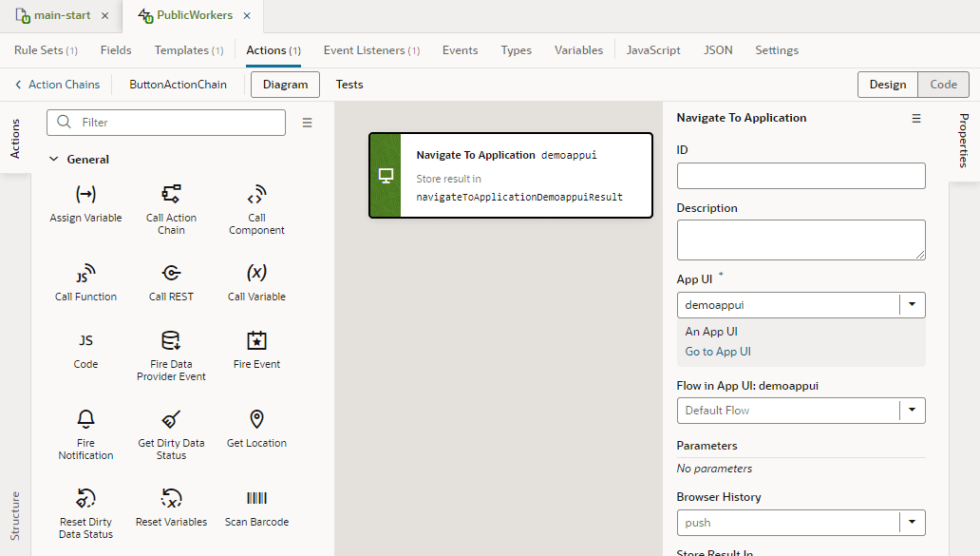Open the Tests tab for ButtonActionChain
The image size is (980, 556).
click(x=349, y=84)
